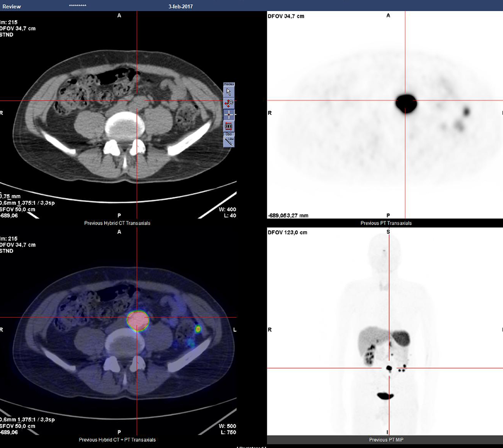The image size is (503, 448).
Task: Toggle off the highlighted crosshair mode button
Action: (x=228, y=114)
